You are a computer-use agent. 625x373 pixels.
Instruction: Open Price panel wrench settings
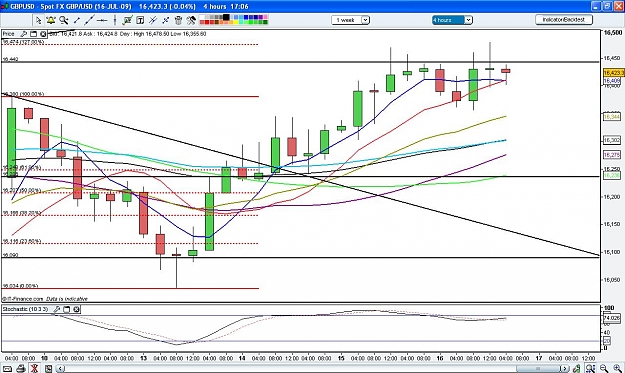(x=24, y=34)
